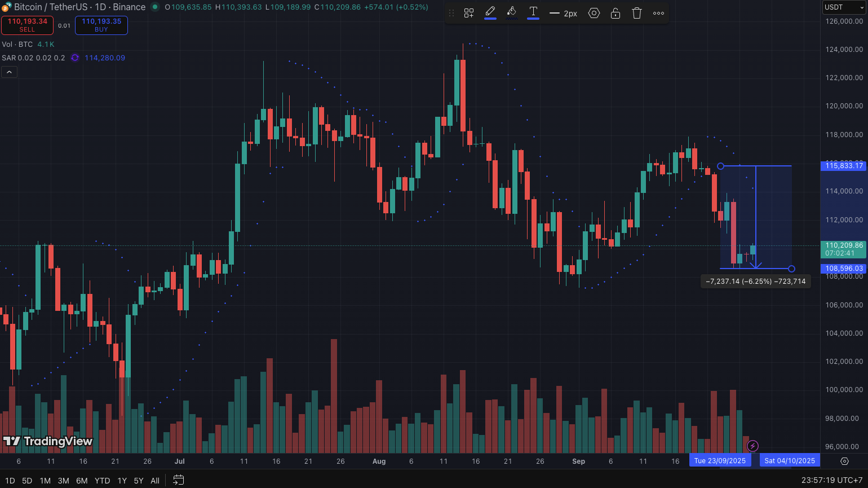Grab the floating toolbar drag handle
The height and width of the screenshot is (488, 868).
(x=451, y=13)
